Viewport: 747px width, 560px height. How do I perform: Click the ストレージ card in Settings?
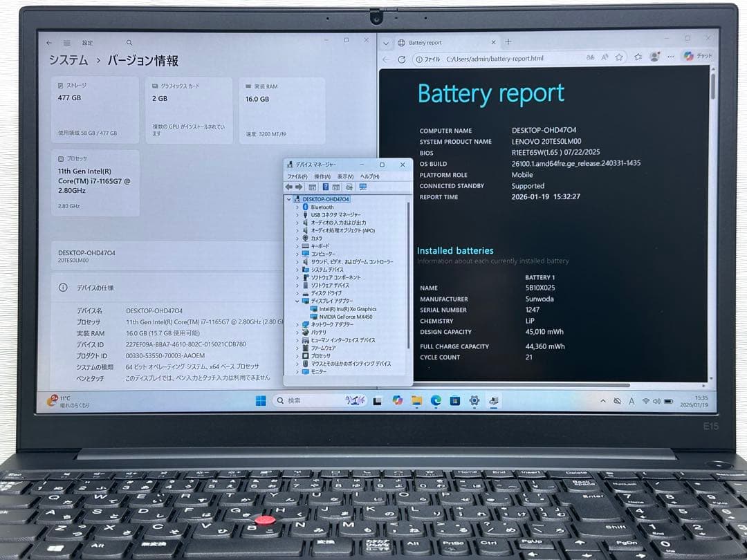coord(95,107)
